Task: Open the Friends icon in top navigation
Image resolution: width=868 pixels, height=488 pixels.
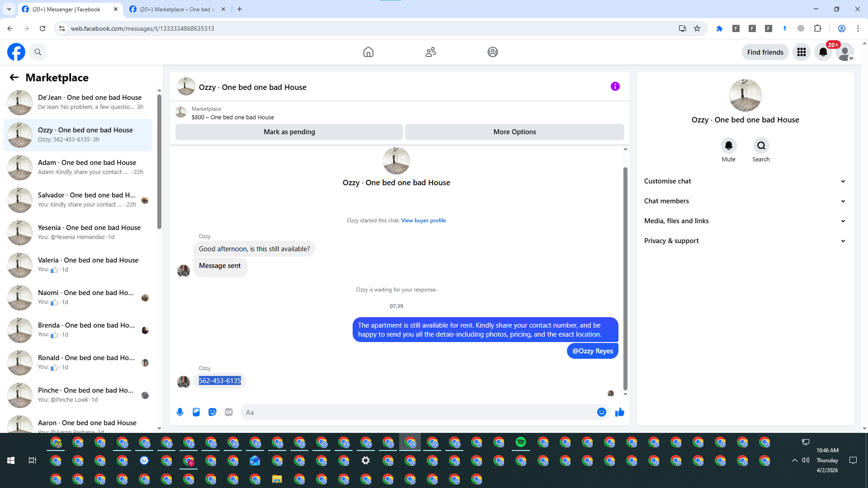Action: click(x=431, y=52)
